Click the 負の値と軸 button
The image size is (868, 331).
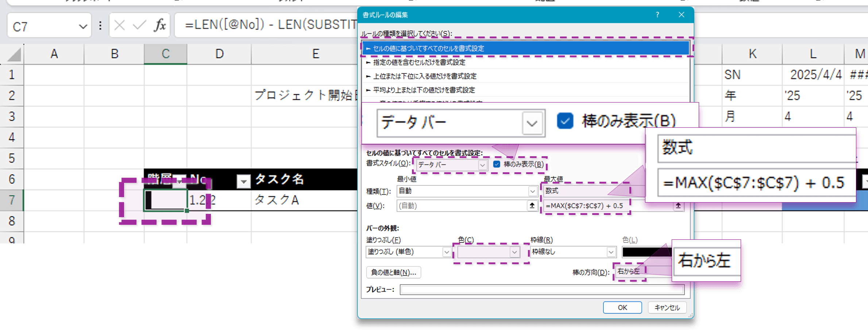point(393,272)
